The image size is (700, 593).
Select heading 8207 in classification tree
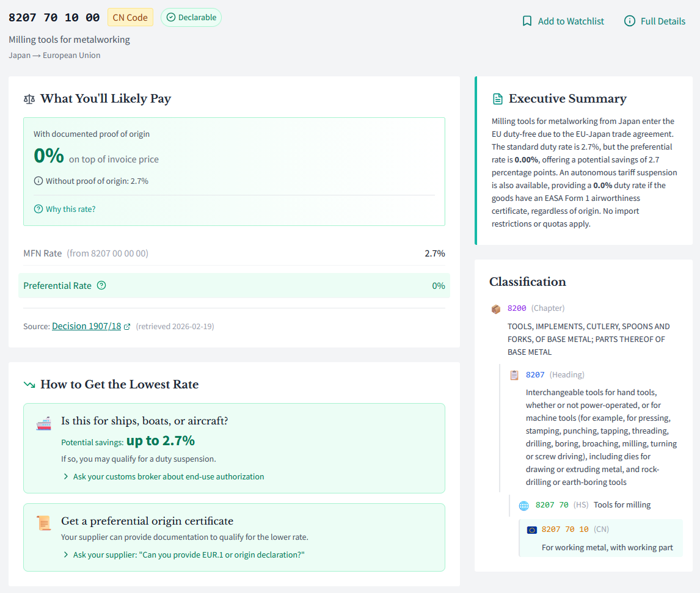(x=535, y=374)
